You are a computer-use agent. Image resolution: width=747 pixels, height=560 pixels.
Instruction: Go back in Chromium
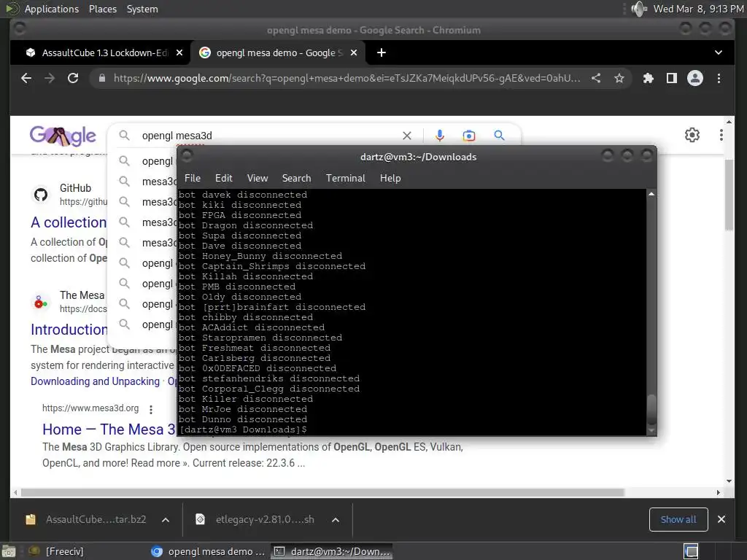pos(26,78)
